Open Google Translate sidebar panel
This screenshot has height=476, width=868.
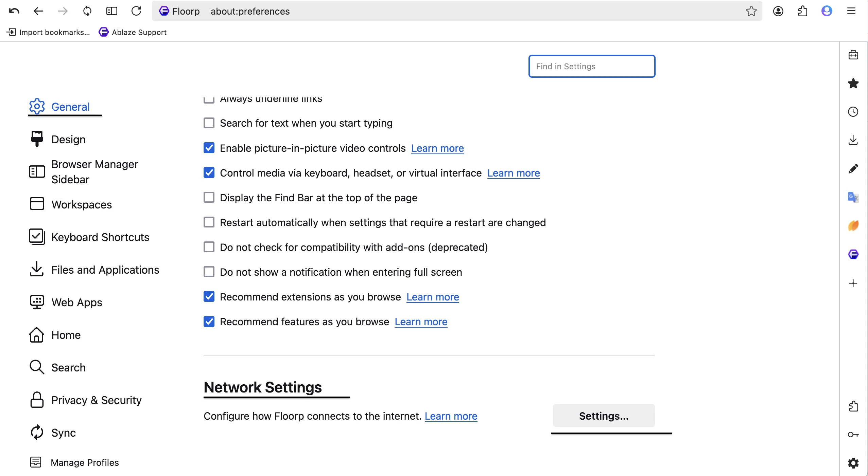pos(853,197)
